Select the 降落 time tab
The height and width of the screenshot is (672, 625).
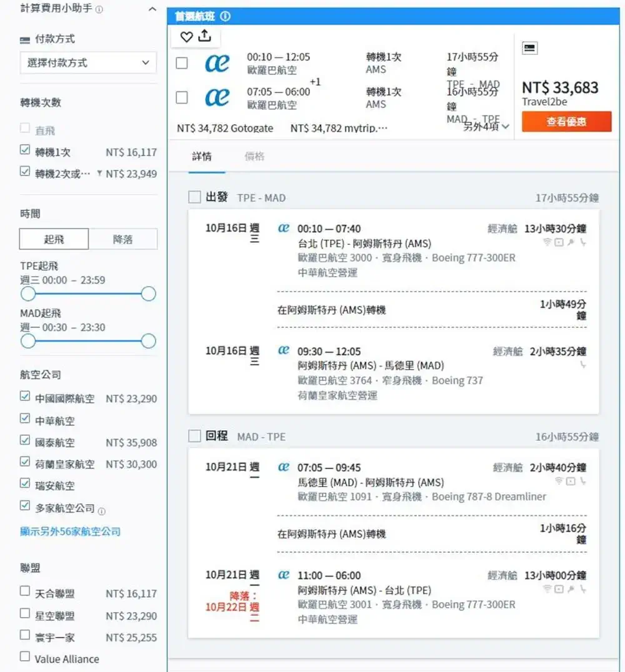pyautogui.click(x=122, y=239)
